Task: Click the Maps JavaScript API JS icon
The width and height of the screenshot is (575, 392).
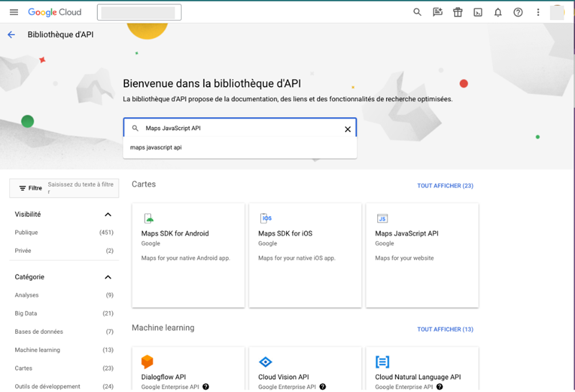Action: point(382,218)
